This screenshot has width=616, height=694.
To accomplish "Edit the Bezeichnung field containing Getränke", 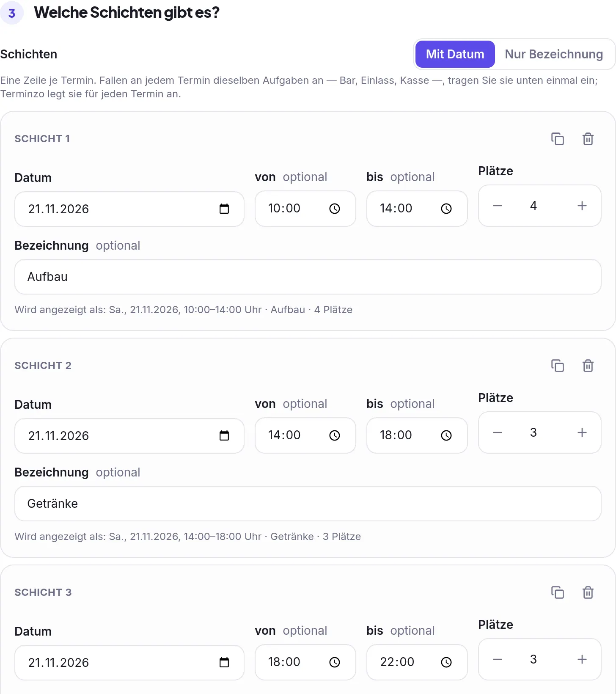I will tap(308, 504).
